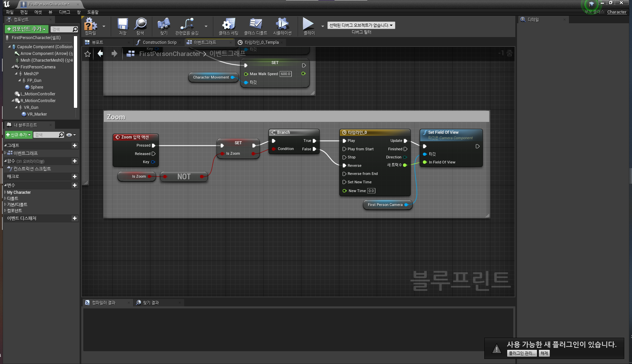The height and width of the screenshot is (364, 632).
Task: Toggle Hide Unrelated (관련없음 숨김) icon
Action: click(187, 26)
